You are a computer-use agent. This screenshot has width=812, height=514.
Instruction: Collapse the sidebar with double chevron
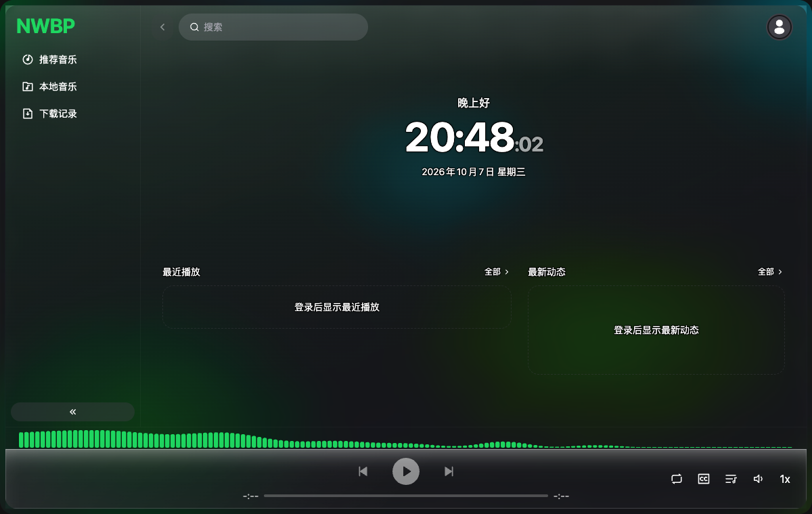pos(73,412)
